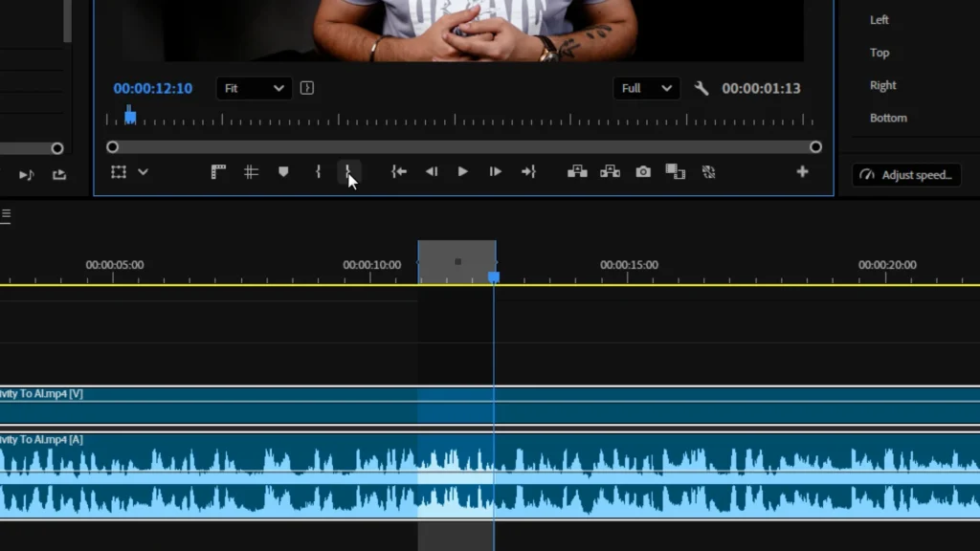Select the Bottom crop property
The height and width of the screenshot is (551, 980).
coord(888,118)
